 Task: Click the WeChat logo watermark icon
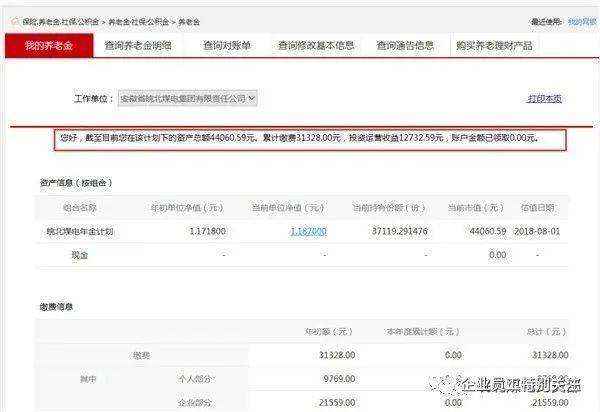click(444, 384)
